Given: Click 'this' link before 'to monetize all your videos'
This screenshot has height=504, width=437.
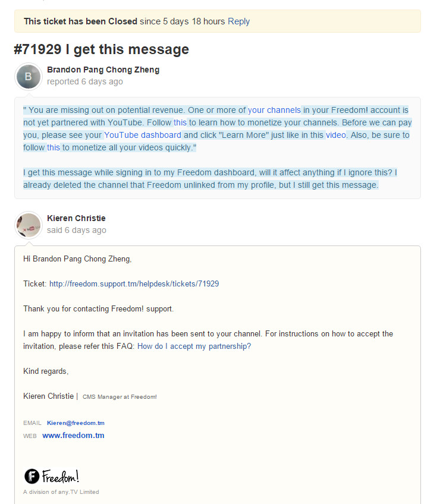Looking at the screenshot, I should (54, 147).
